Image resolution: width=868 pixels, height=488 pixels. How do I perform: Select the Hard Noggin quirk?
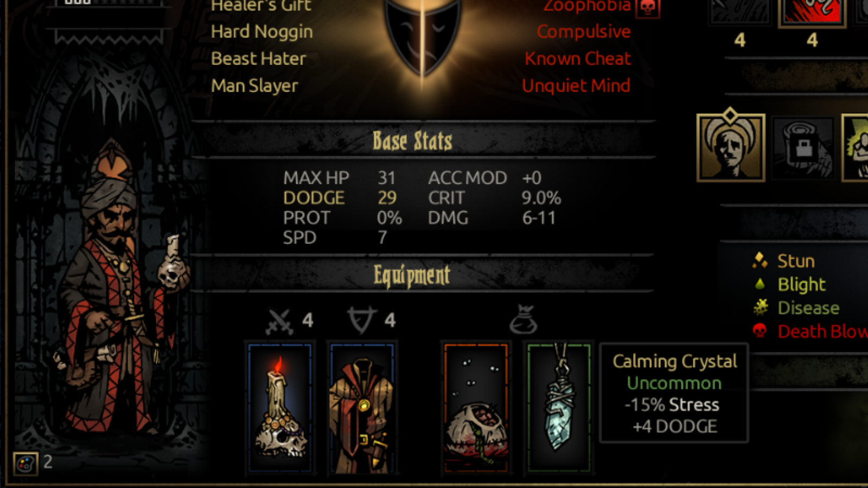(261, 31)
